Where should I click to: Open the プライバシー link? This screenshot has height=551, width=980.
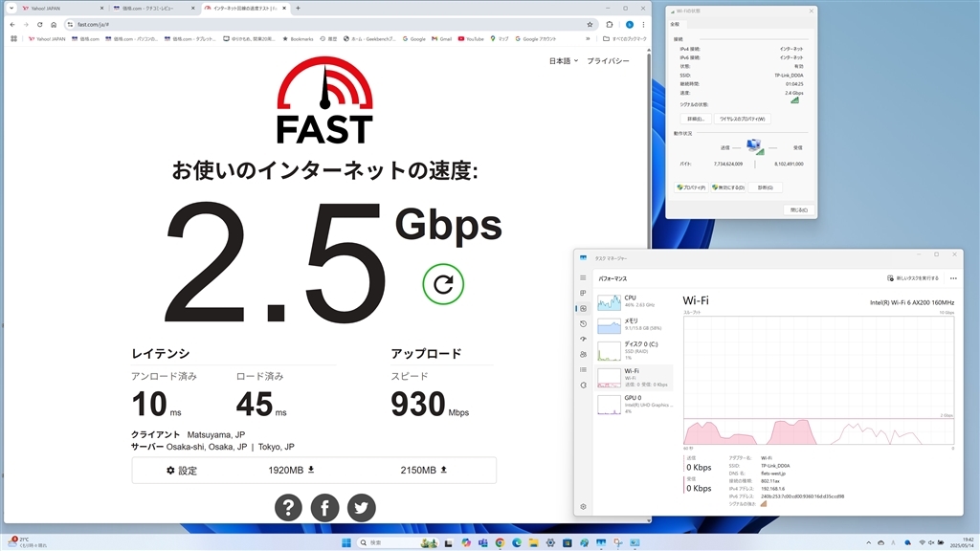coord(608,60)
